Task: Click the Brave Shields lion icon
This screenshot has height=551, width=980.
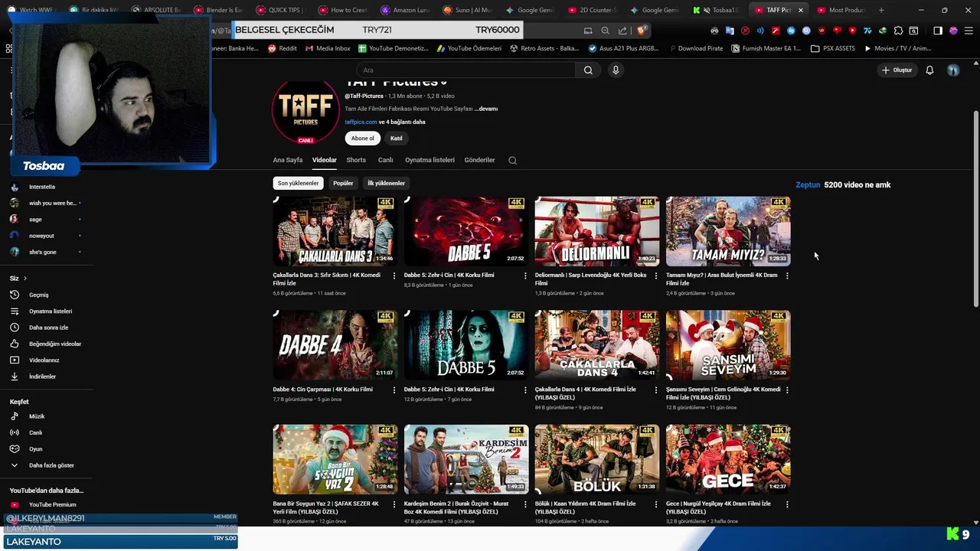Action: point(642,31)
